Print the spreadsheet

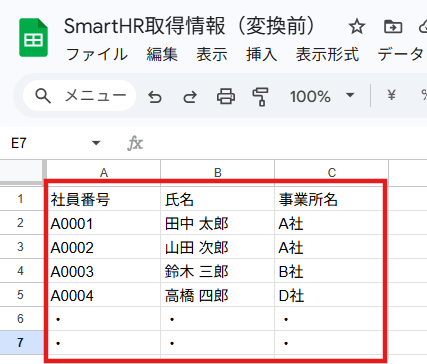coord(226,97)
